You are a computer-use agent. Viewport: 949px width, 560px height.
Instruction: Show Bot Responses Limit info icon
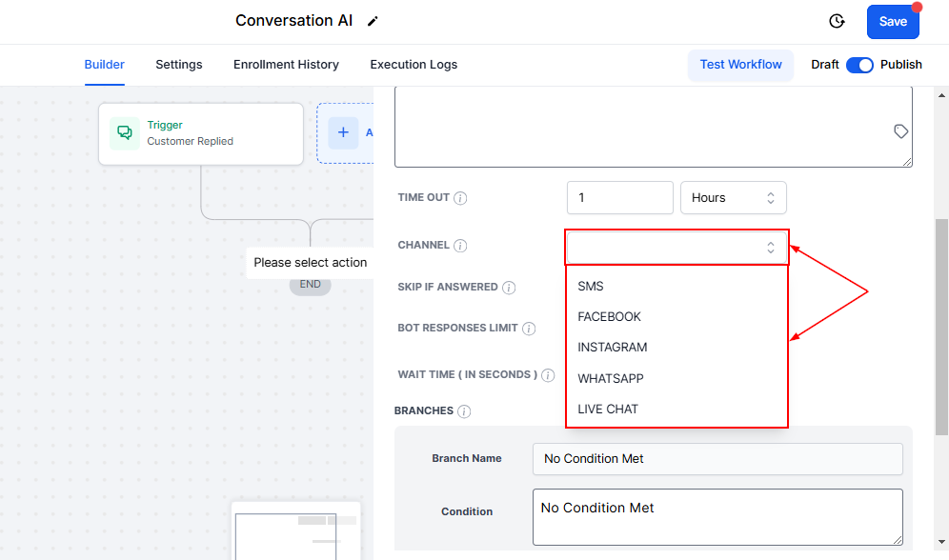pos(529,329)
